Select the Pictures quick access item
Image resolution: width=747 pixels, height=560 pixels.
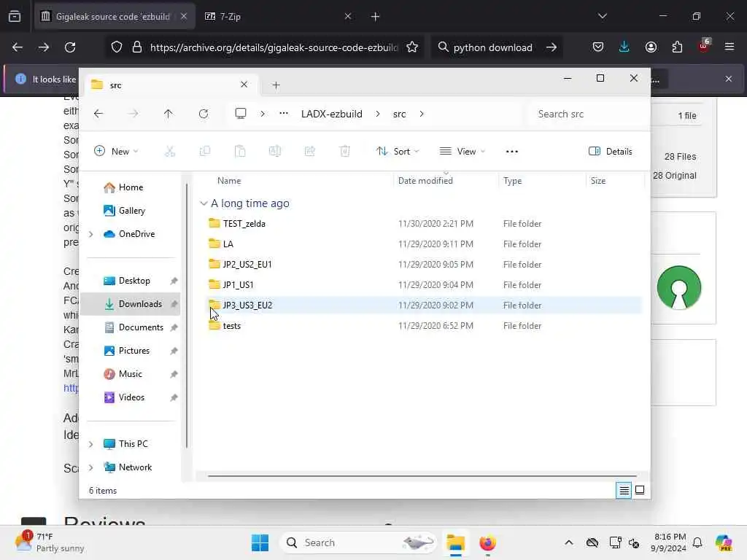click(x=134, y=351)
